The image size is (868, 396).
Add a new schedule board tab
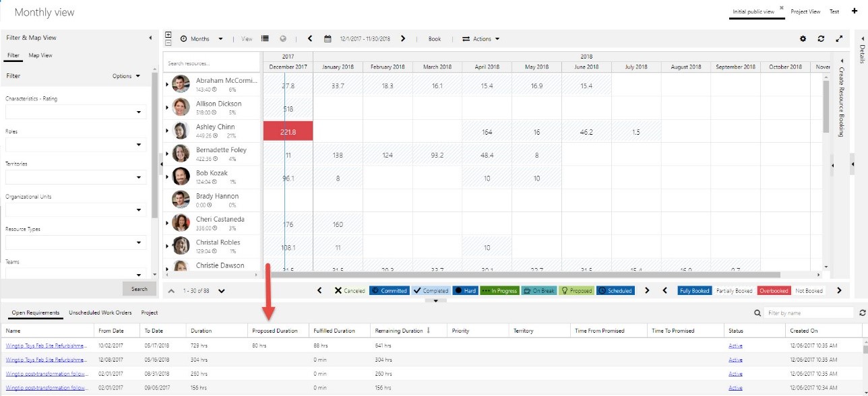(855, 11)
